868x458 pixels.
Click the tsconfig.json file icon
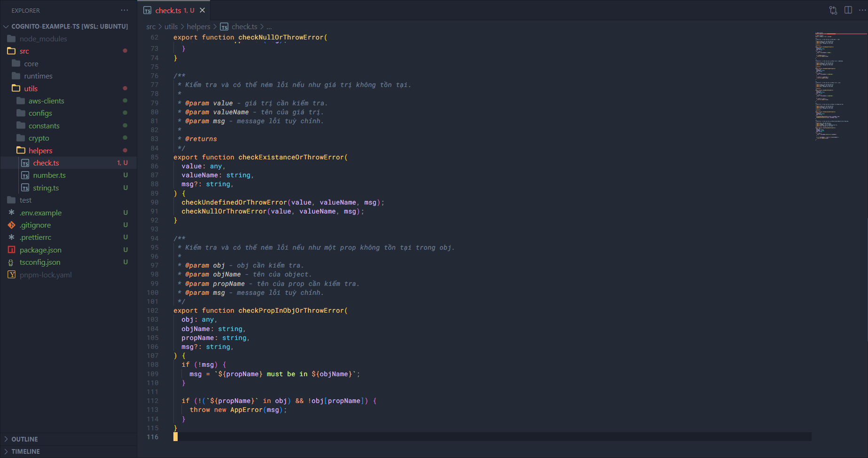(12, 262)
